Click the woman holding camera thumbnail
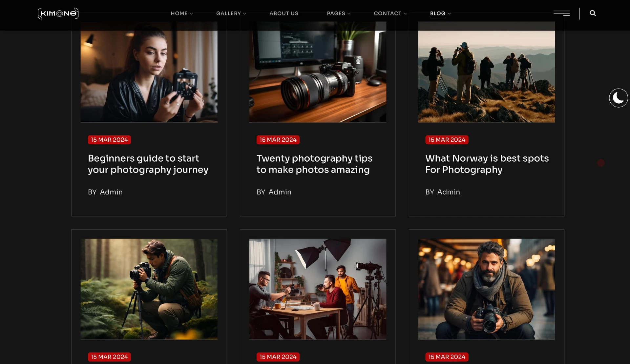630x364 pixels. [x=149, y=75]
